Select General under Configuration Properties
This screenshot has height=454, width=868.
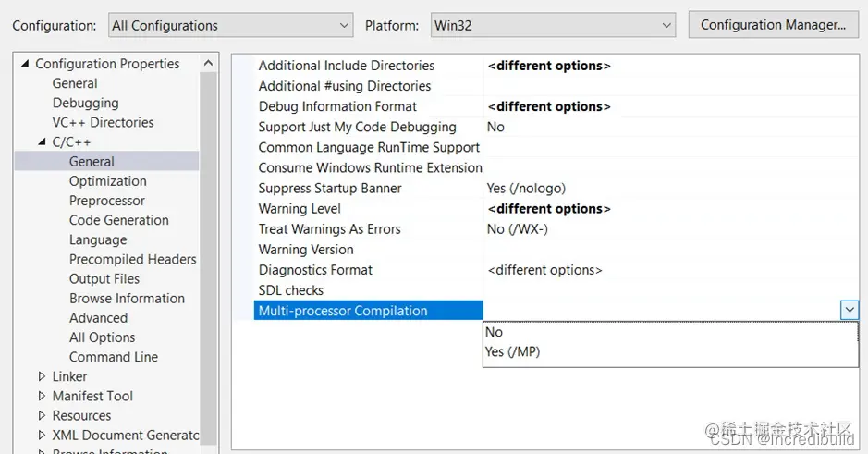click(75, 83)
